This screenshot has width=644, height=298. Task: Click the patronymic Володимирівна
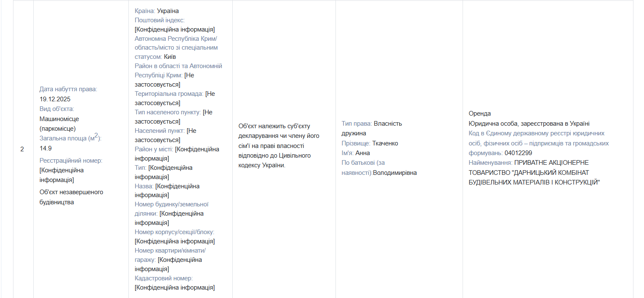395,173
